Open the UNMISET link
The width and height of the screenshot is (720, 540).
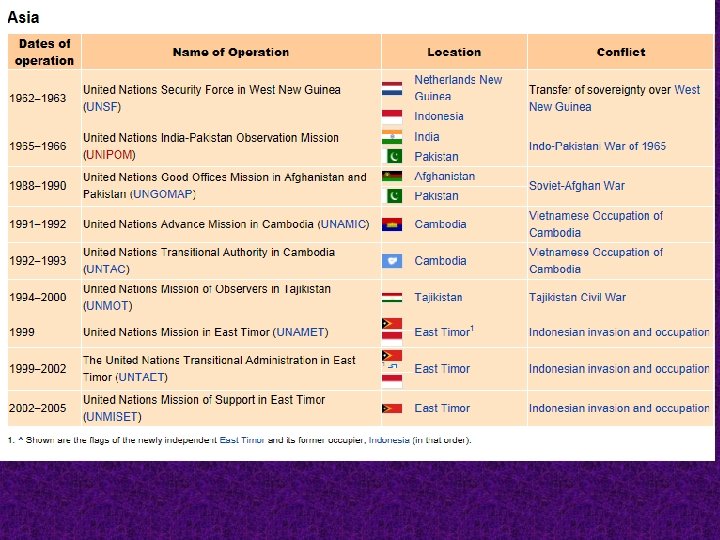112,417
